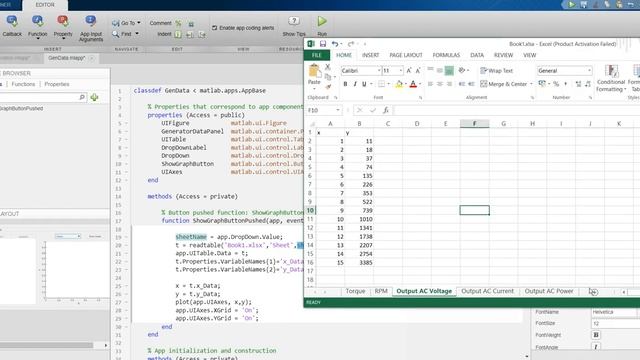Click the FontName Helvetica field
The width and height of the screenshot is (640, 360).
(614, 312)
